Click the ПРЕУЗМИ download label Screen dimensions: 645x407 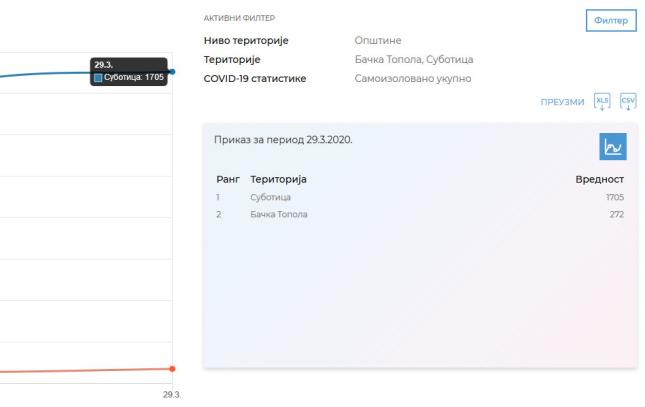[561, 102]
